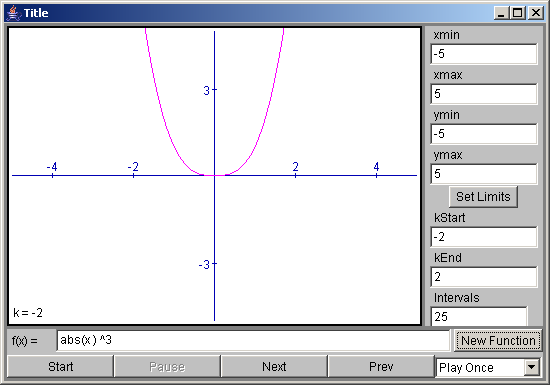
Task: Click the xmin input field
Action: 484,54
